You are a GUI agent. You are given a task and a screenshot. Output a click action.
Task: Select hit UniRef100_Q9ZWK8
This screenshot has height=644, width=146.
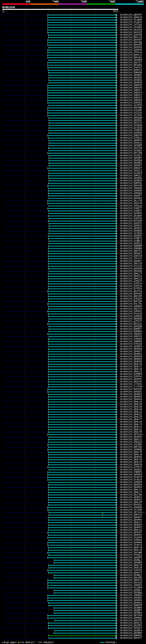click(x=131, y=608)
